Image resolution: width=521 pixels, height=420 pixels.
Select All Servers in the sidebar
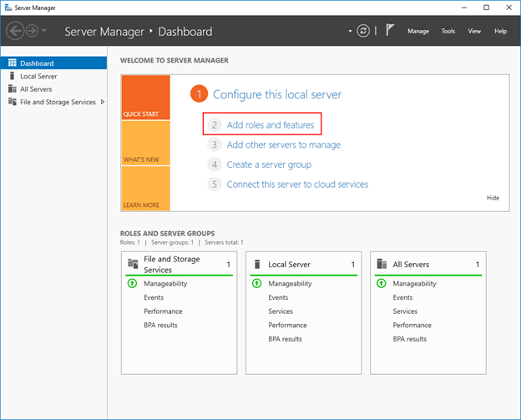(x=53, y=89)
